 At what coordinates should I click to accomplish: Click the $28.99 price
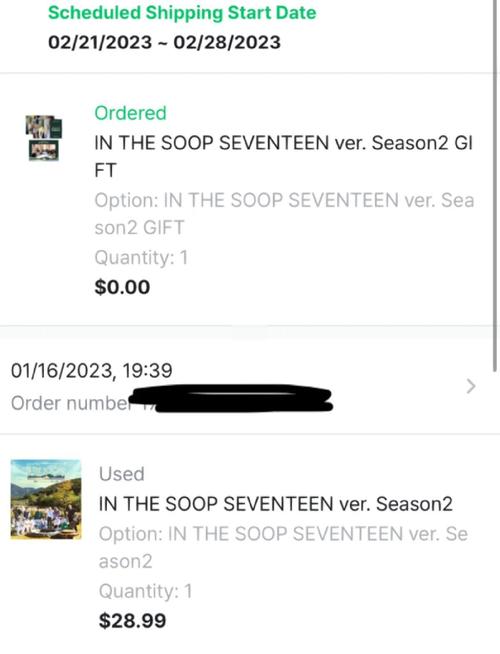click(x=132, y=621)
